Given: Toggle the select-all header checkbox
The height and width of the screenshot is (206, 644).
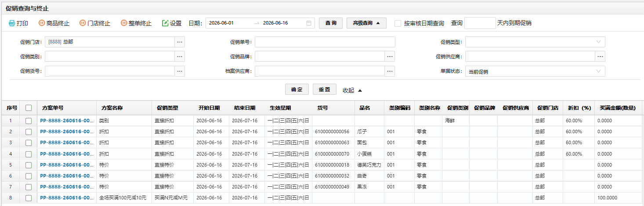Looking at the screenshot, I should tap(29, 107).
